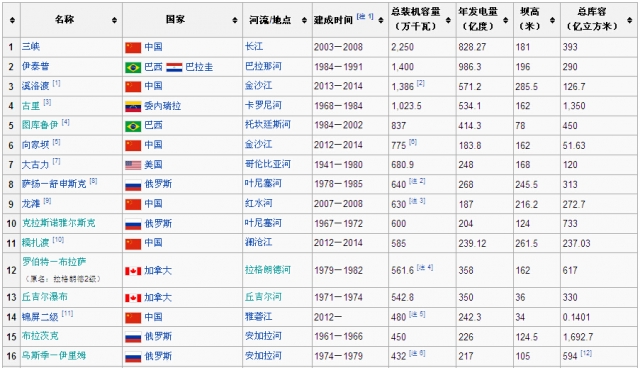
Task: Sort by 总库容 column arrows
Action: pos(629,20)
